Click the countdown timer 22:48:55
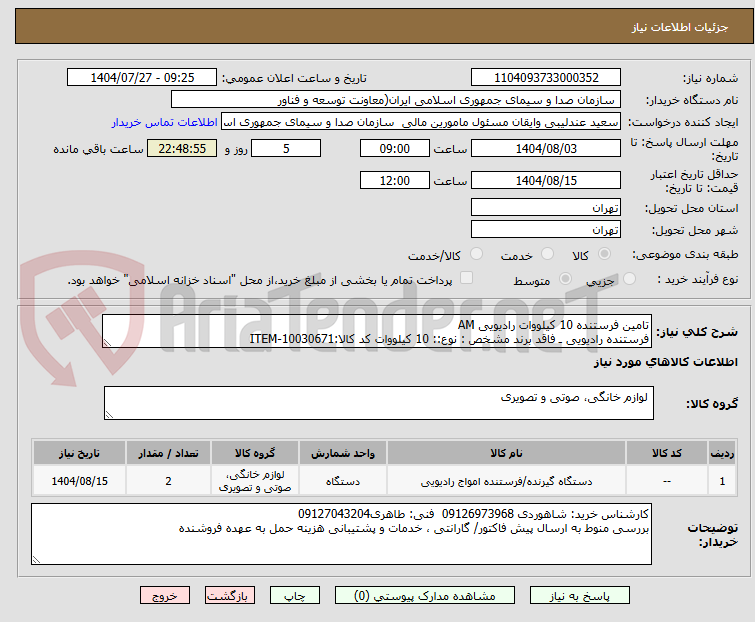 tap(182, 148)
